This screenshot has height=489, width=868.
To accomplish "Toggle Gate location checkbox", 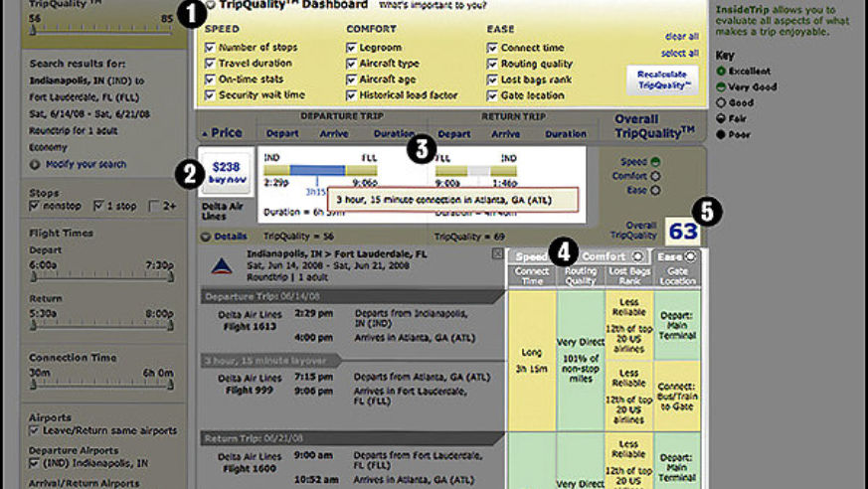I will pos(492,96).
